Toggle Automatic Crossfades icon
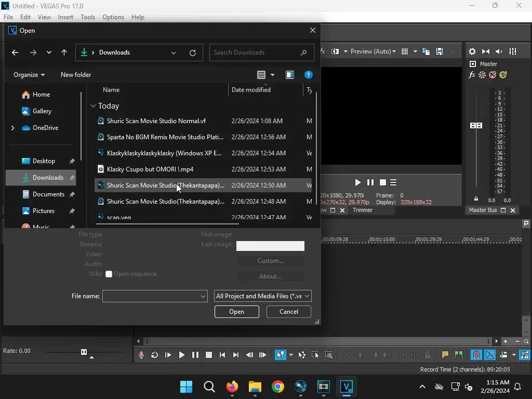This screenshot has width=532, height=399. [490, 355]
